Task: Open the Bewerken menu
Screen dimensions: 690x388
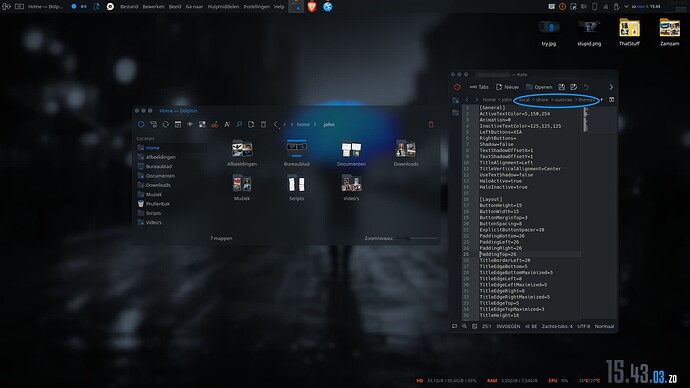Action: pos(153,7)
